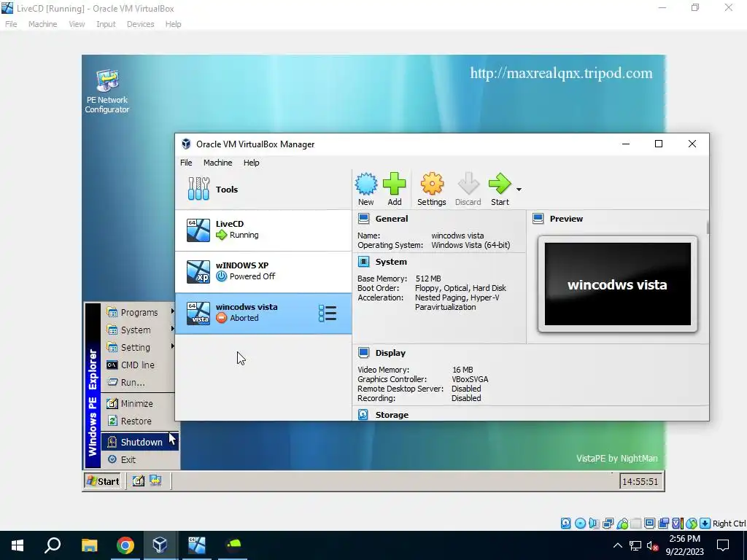
Task: Open Google Chrome from host taskbar
Action: point(125,545)
